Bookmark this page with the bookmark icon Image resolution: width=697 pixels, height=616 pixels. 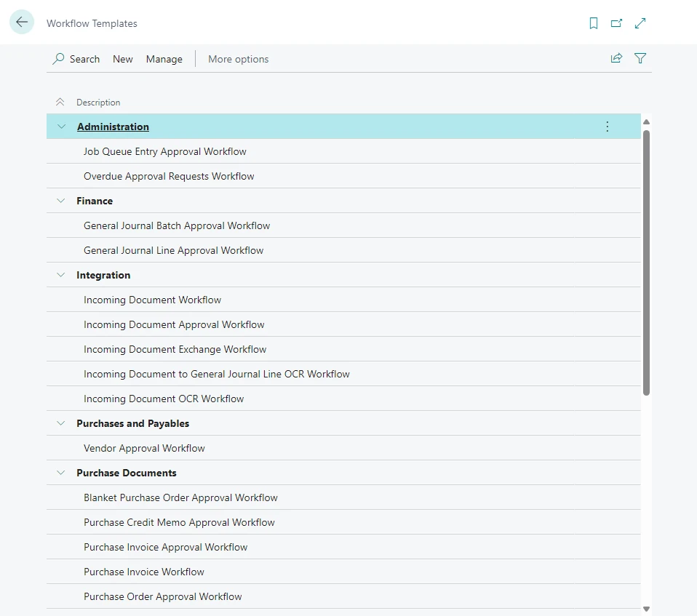(594, 23)
